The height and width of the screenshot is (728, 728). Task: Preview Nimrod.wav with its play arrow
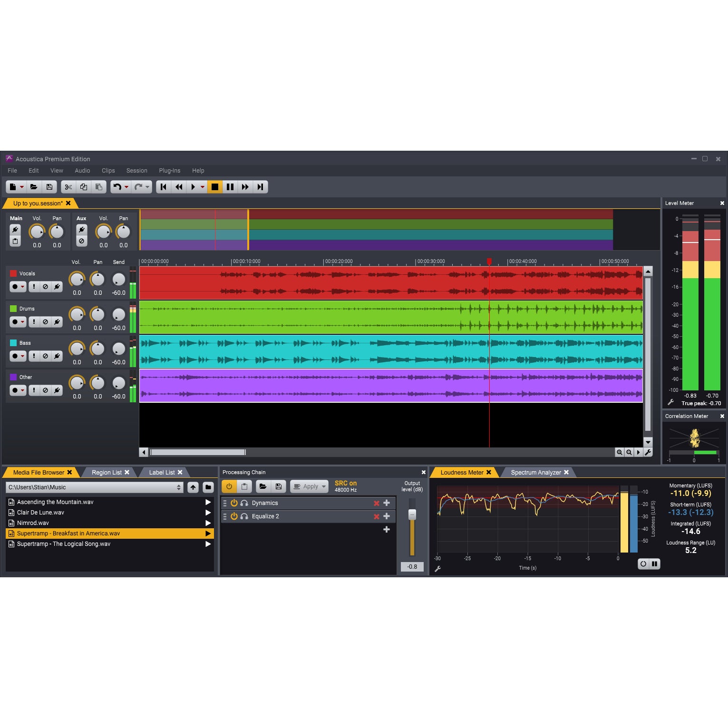coord(208,523)
